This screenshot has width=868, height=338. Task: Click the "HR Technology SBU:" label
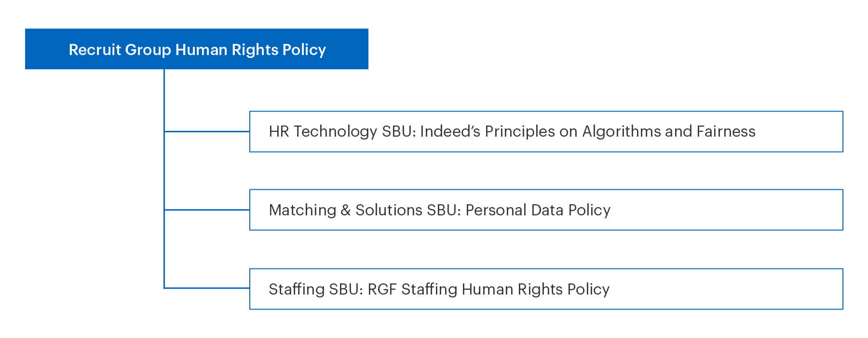[x=342, y=131]
